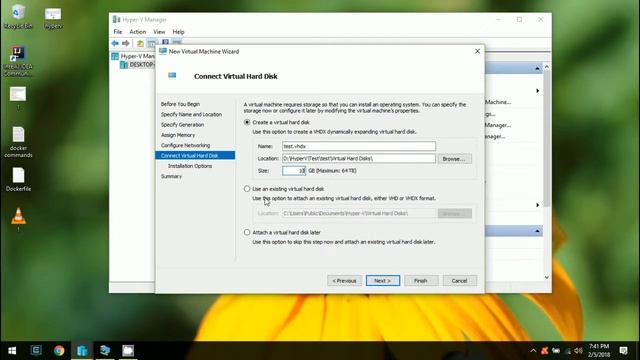The height and width of the screenshot is (360, 640).
Task: Show hidden system tray icons
Action: pyautogui.click(x=533, y=351)
